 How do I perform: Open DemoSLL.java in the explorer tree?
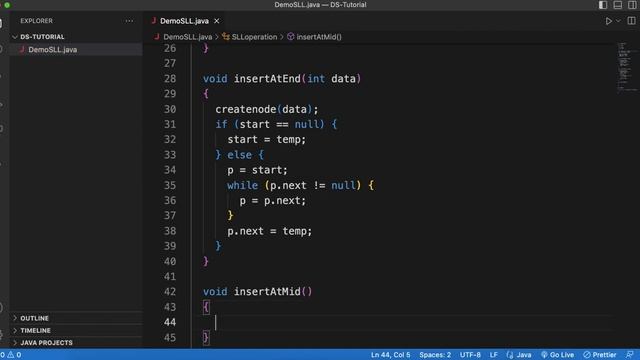(52, 49)
